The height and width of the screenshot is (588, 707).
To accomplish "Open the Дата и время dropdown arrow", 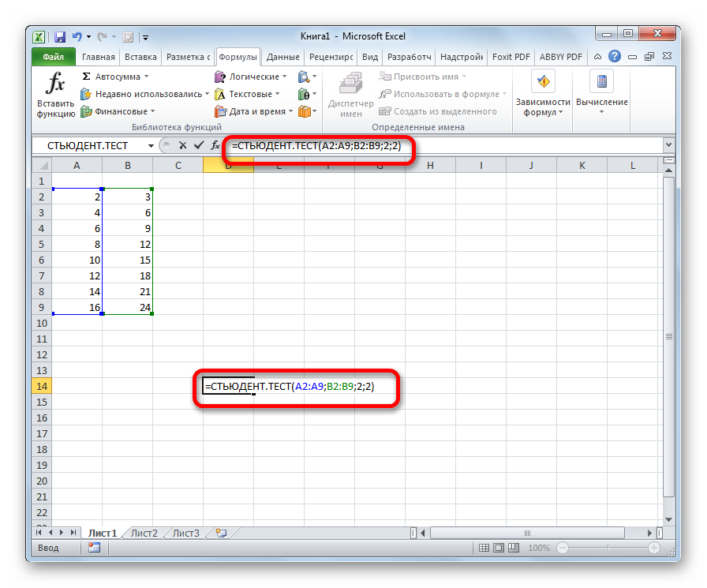I will pos(290,111).
